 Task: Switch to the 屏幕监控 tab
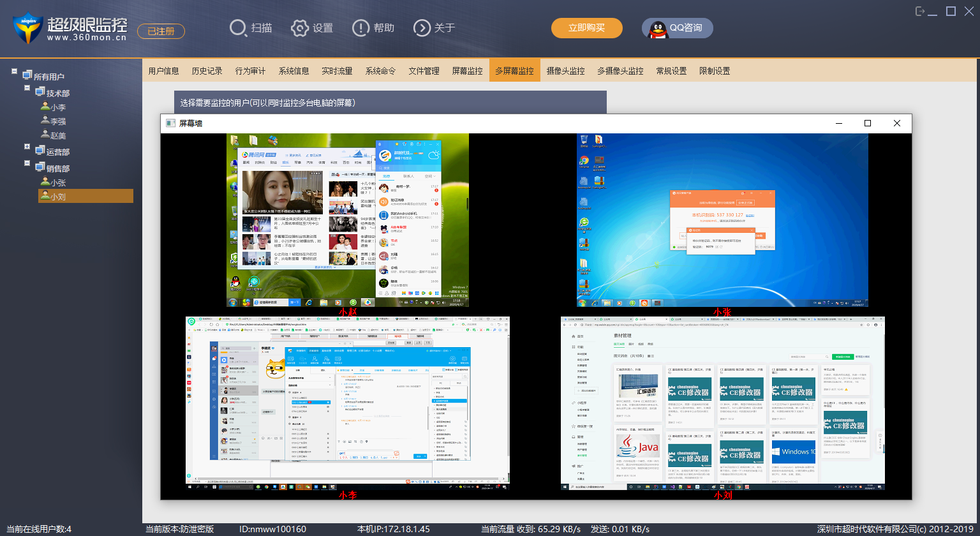click(467, 71)
